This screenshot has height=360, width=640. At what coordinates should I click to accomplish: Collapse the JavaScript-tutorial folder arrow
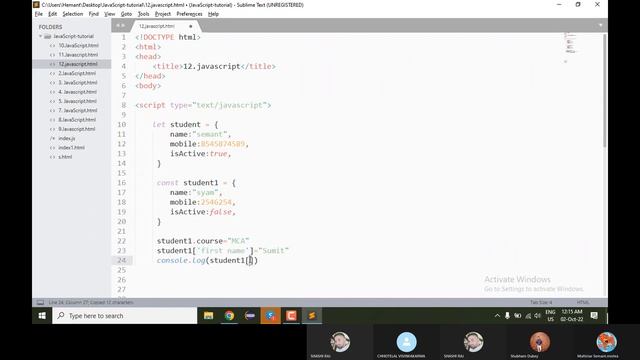point(40,36)
